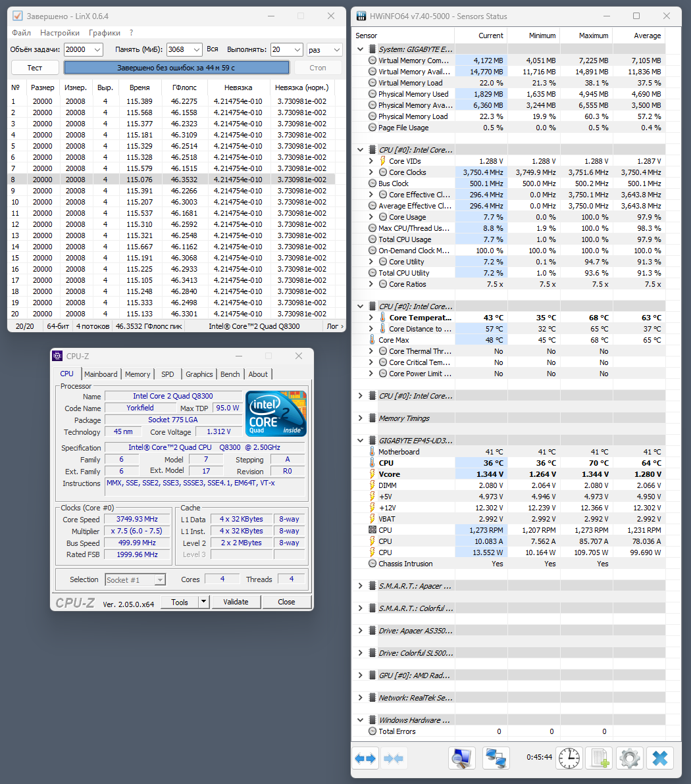Image resolution: width=691 pixels, height=784 pixels.
Task: Open HWiNFO network computers icon
Action: point(496,758)
